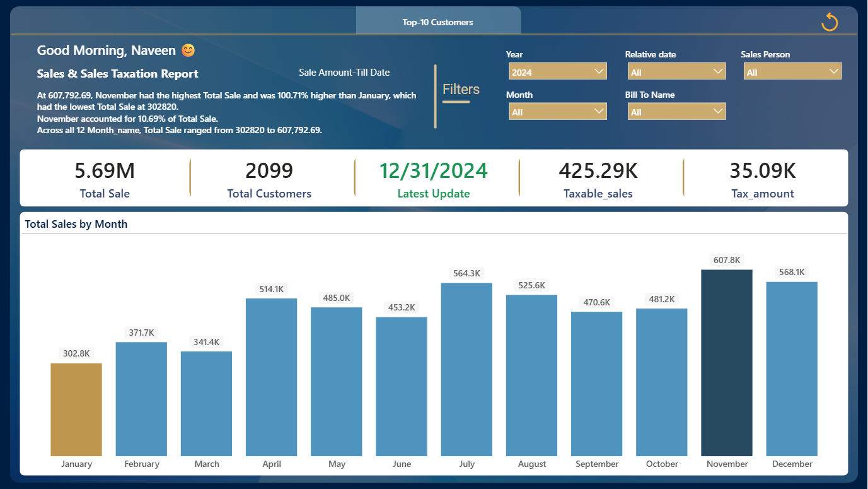The image size is (868, 489).
Task: Click the December sales bar
Action: 792,368
